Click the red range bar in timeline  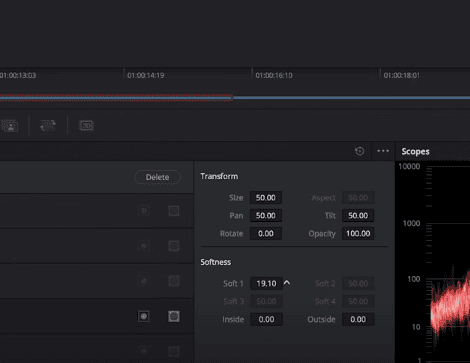[116, 97]
